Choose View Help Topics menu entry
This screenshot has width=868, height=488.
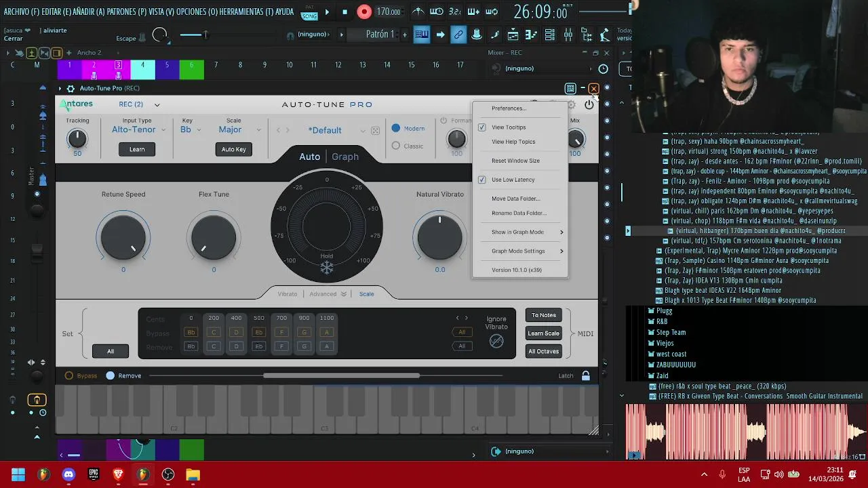click(513, 142)
